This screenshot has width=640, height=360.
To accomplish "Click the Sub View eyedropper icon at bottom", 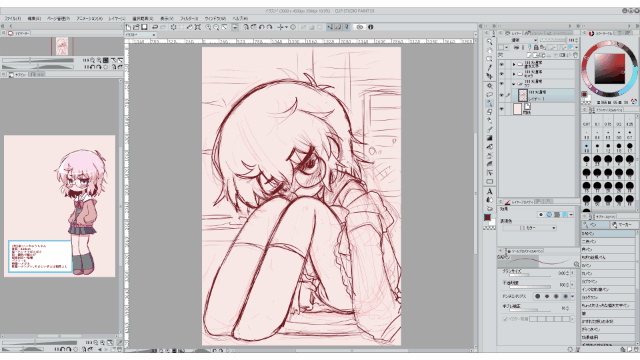I will click(120, 342).
